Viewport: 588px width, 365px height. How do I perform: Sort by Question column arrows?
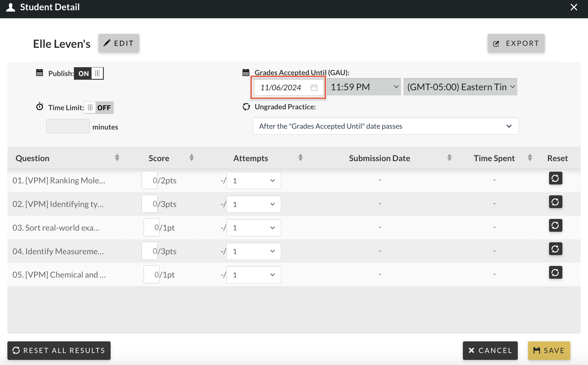117,157
